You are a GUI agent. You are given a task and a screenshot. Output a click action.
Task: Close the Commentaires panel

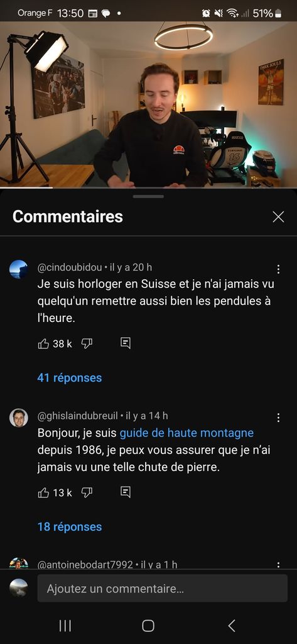pos(278,217)
